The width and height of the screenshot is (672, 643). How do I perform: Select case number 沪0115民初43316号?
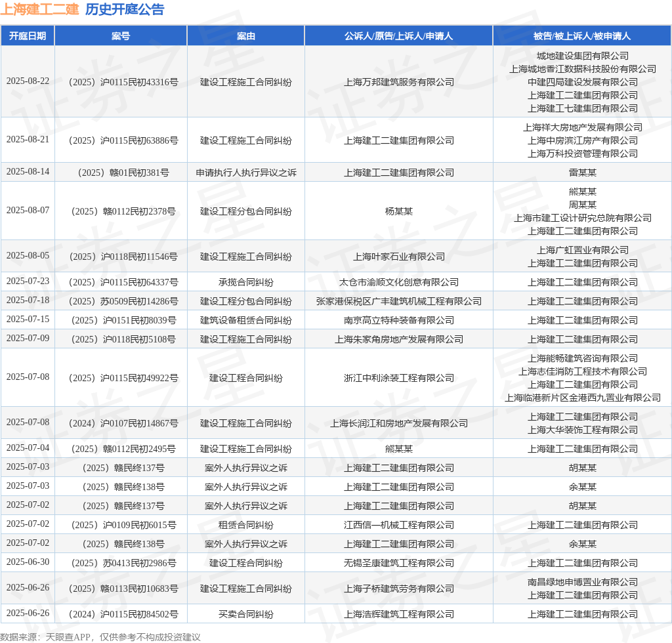pos(123,82)
